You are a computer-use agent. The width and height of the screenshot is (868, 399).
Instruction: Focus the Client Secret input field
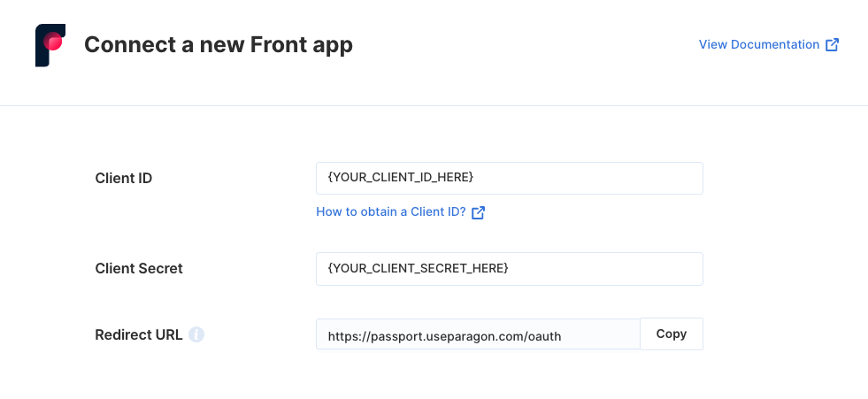tap(510, 269)
